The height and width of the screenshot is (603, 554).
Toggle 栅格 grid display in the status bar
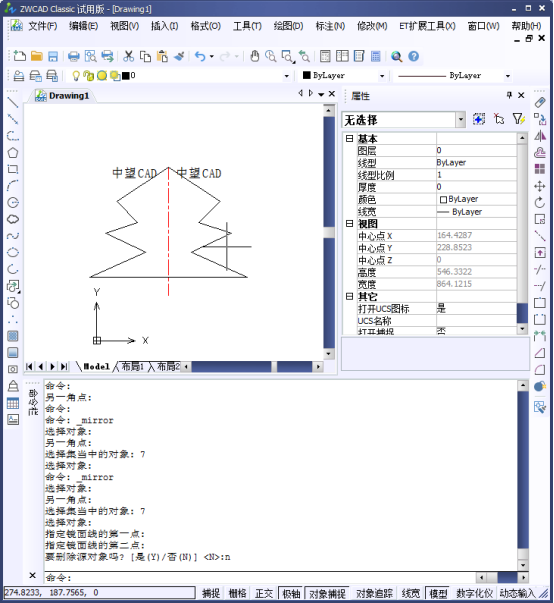tap(237, 593)
